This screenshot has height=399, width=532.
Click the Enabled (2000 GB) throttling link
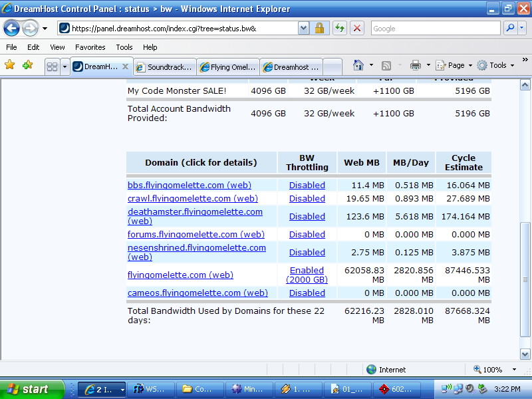point(307,275)
